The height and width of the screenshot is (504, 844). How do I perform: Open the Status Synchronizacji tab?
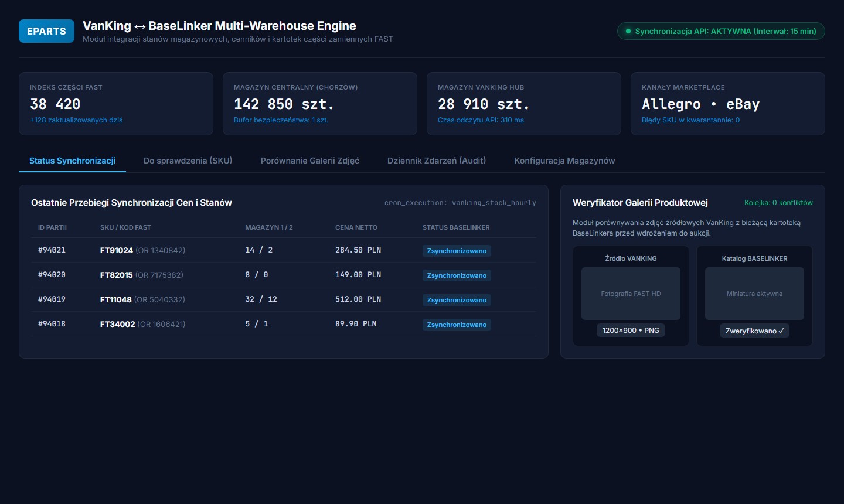tap(72, 161)
